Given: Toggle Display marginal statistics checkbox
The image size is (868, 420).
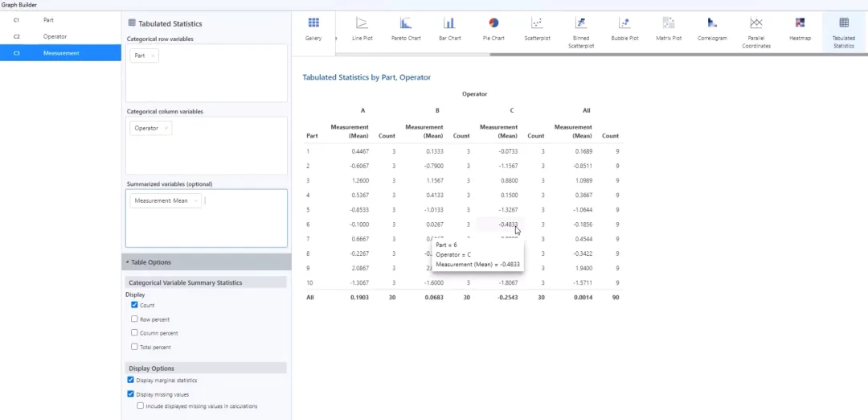Looking at the screenshot, I should coord(131,380).
